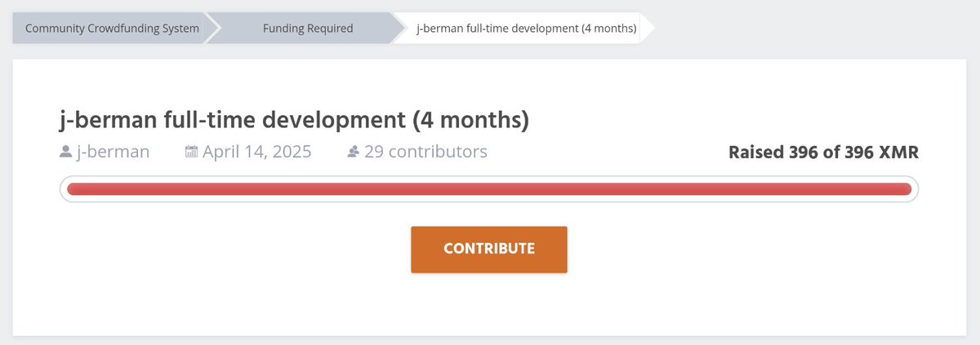This screenshot has height=345, width=980.
Task: Open the Community Crowdfunding System breadcrumb
Action: tap(112, 29)
